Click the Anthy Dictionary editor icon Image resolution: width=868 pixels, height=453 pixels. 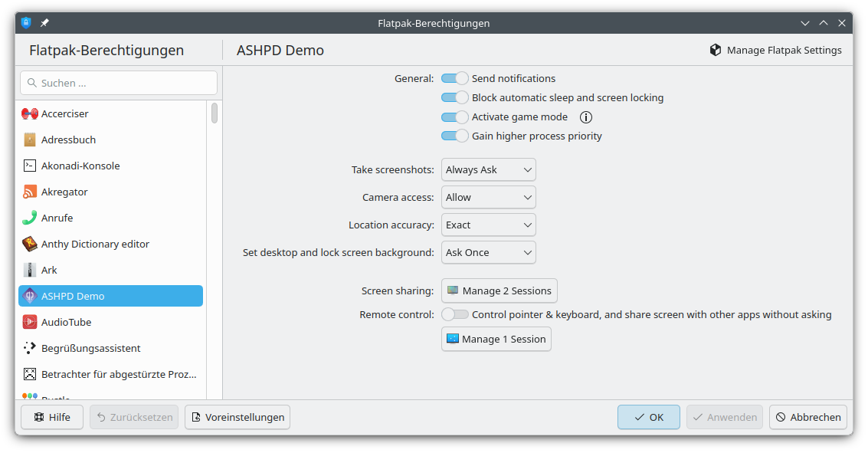30,244
